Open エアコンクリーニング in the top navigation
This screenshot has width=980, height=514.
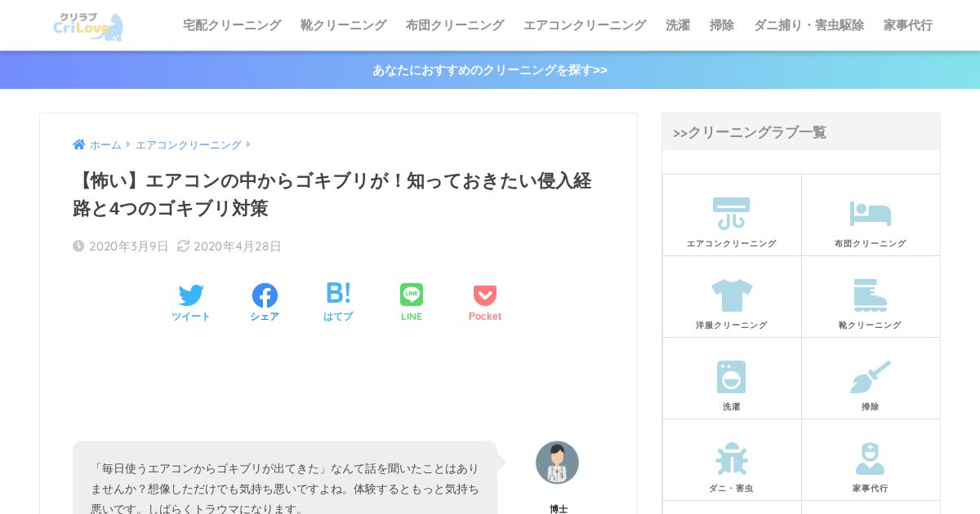click(585, 25)
